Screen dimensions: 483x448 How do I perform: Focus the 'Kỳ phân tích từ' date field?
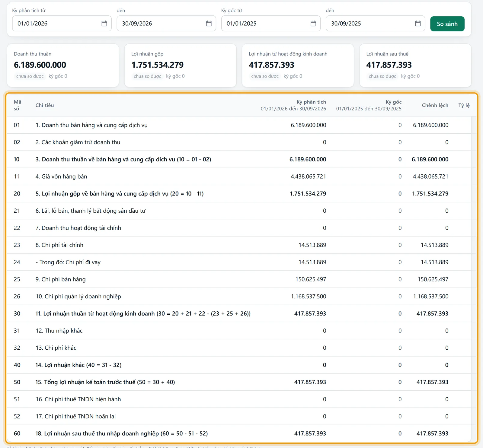tap(62, 24)
